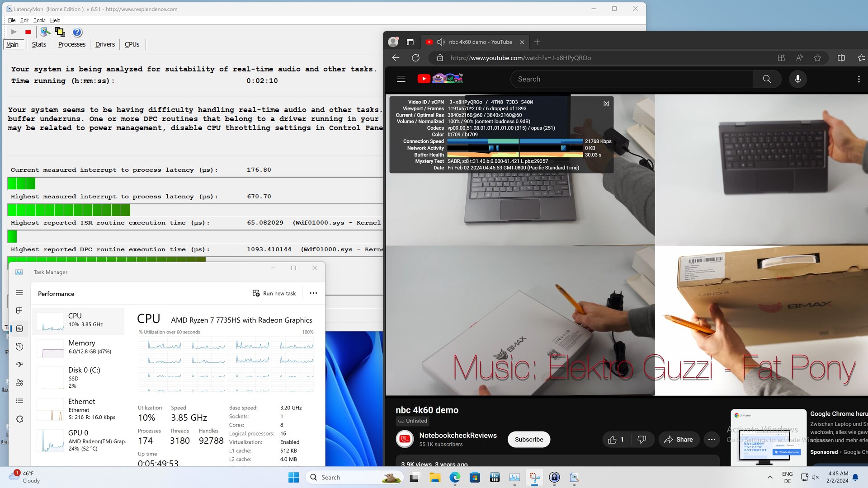Open YouTube guide hamburger menu
Screen dimensions: 868x488
click(x=401, y=79)
